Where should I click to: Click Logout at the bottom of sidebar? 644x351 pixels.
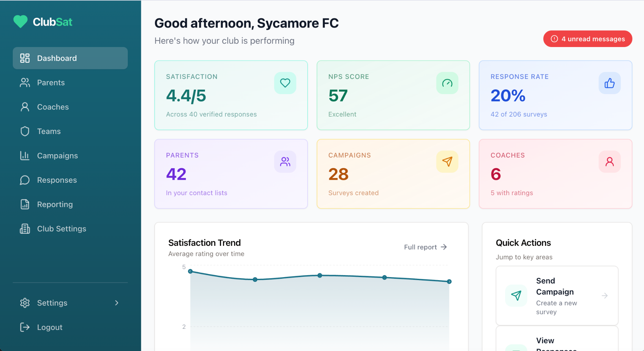[x=49, y=327]
